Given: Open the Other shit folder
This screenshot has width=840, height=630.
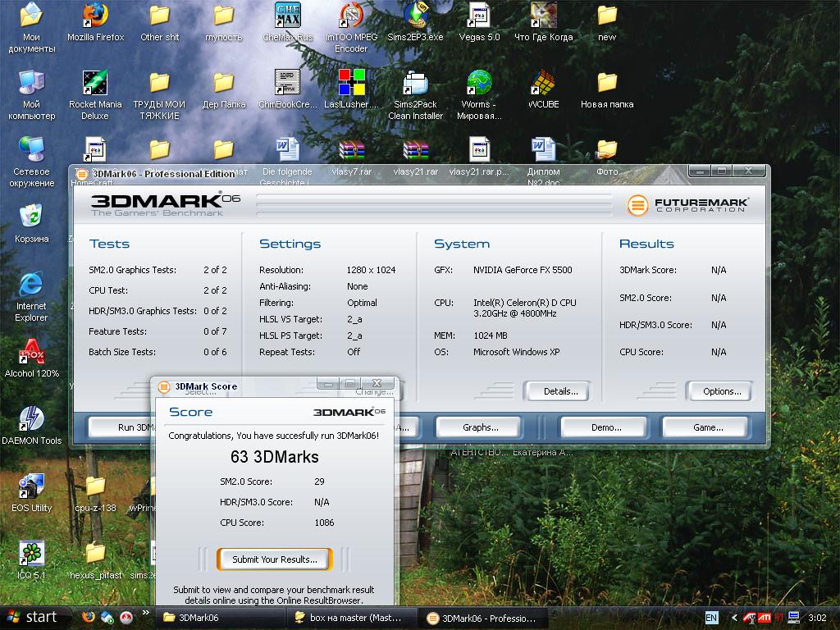Looking at the screenshot, I should click(159, 22).
